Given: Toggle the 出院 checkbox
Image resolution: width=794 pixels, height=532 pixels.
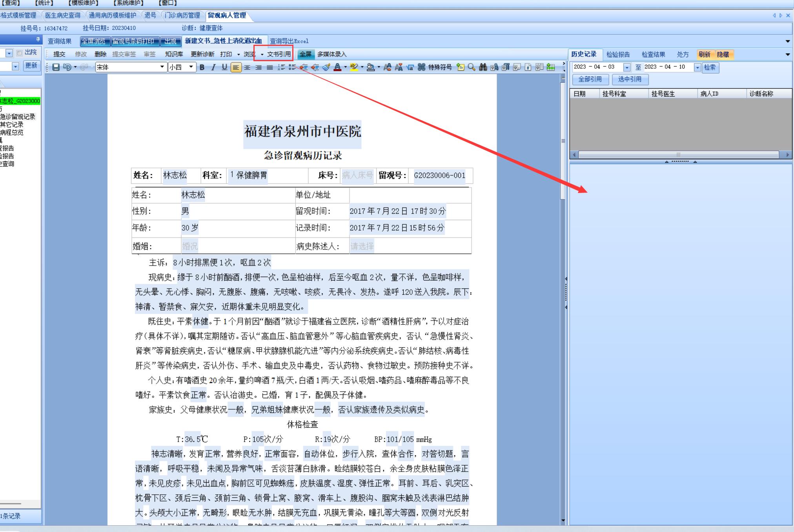Looking at the screenshot, I should coord(20,53).
